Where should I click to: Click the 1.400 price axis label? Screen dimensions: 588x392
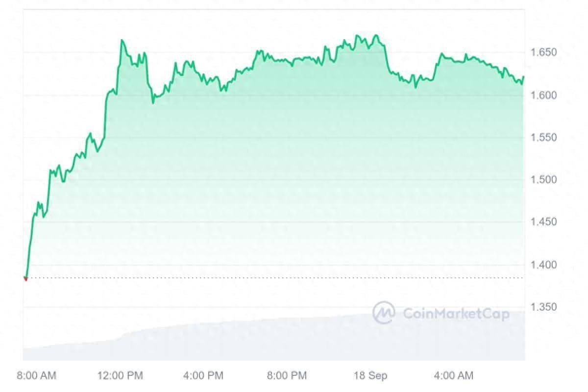pos(544,265)
